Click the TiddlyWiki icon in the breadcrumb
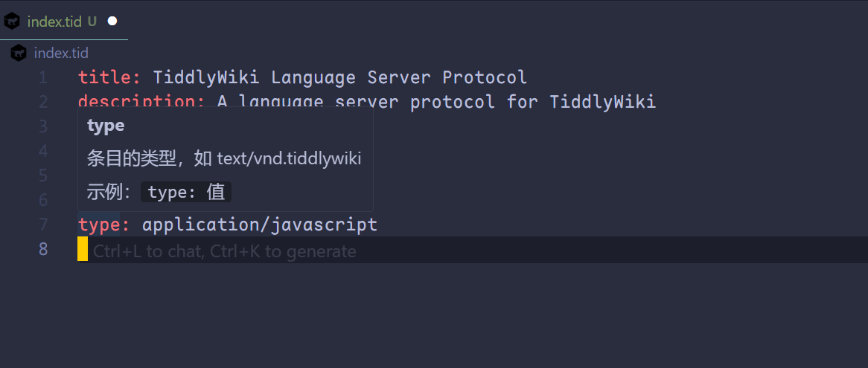The image size is (868, 368). click(19, 53)
